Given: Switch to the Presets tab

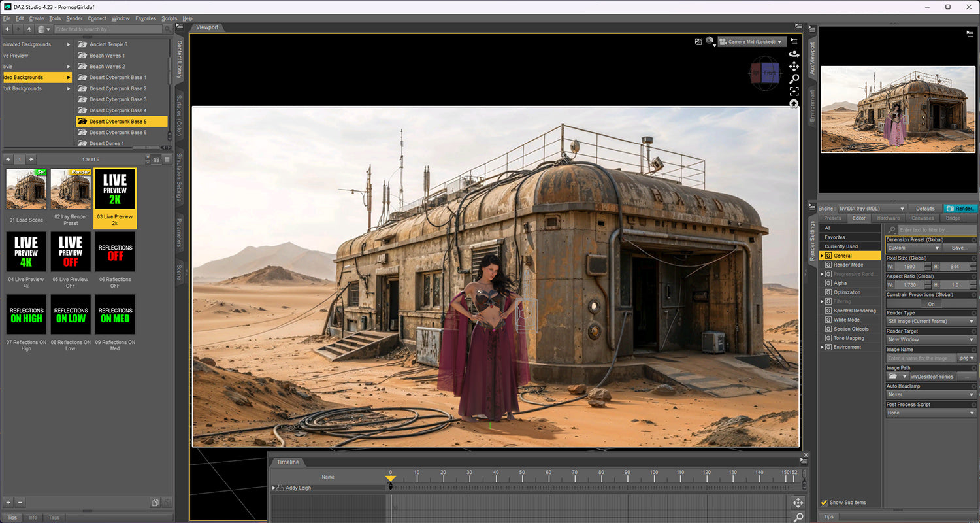Looking at the screenshot, I should tap(832, 218).
